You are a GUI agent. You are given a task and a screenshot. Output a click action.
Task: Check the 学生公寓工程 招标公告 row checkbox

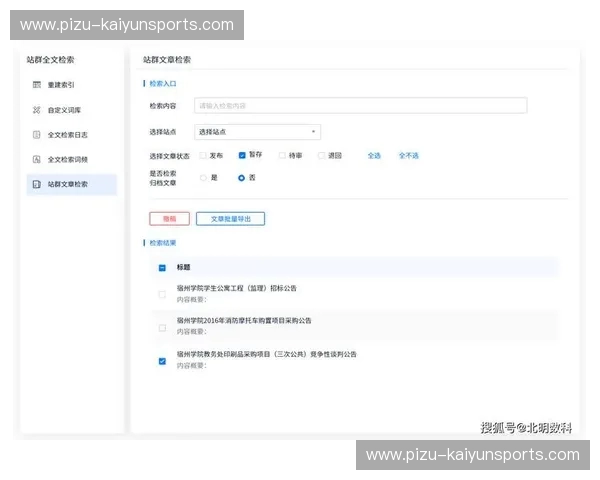162,294
